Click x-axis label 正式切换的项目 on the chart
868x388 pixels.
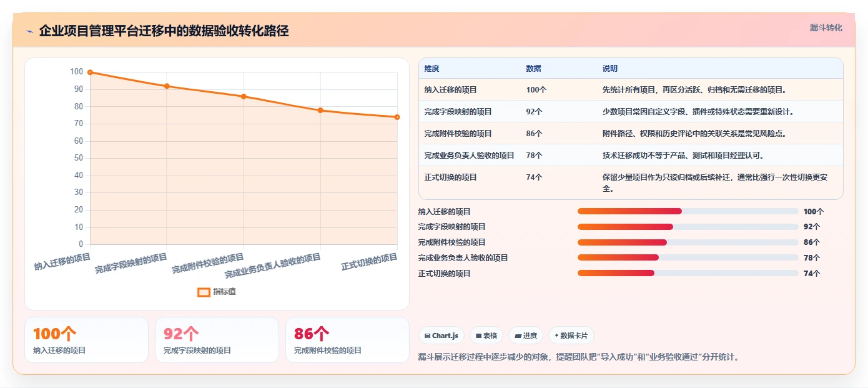[x=369, y=261]
